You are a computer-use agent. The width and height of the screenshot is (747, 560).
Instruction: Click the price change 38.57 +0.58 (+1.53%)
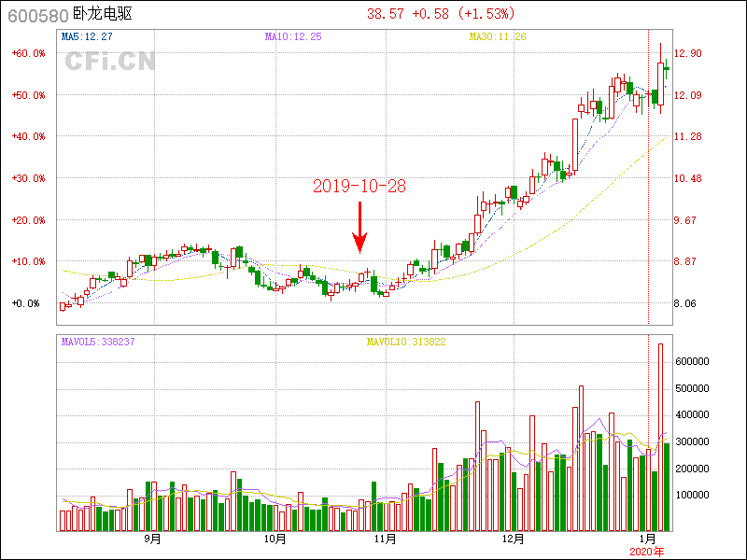tap(441, 14)
